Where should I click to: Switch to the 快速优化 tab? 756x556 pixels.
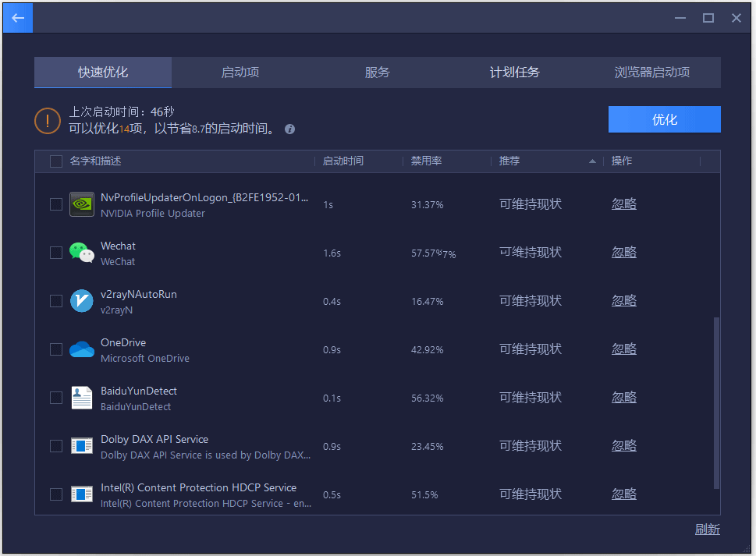point(103,73)
